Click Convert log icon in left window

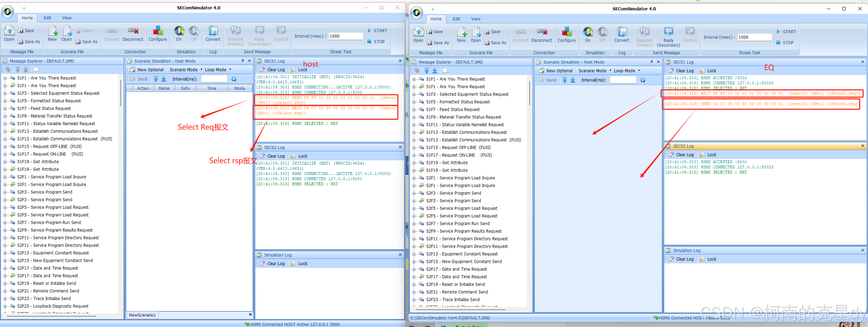coord(213,34)
